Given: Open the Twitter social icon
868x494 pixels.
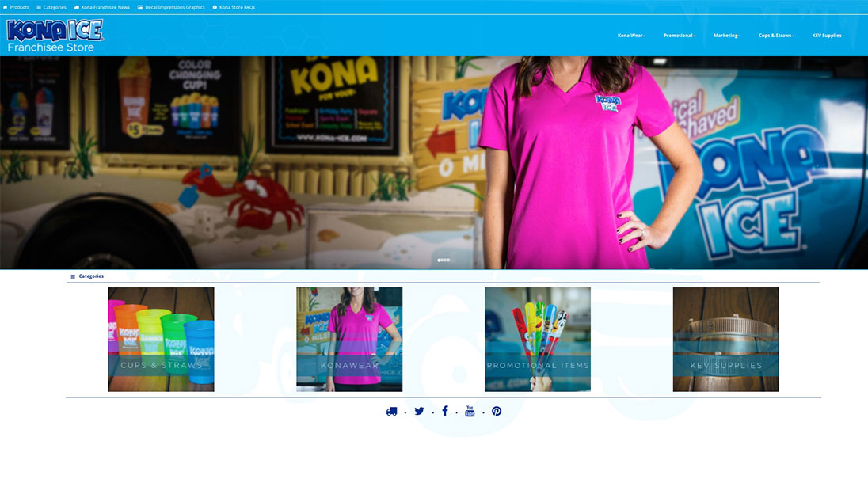Looking at the screenshot, I should tap(419, 411).
